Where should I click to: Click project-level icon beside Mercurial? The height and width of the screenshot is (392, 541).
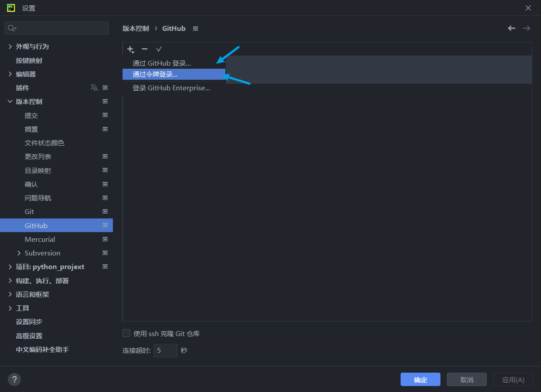click(105, 239)
